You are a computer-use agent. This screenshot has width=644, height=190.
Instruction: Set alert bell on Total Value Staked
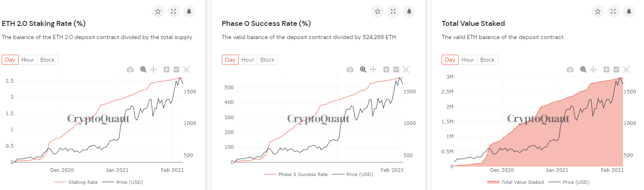[x=629, y=12]
